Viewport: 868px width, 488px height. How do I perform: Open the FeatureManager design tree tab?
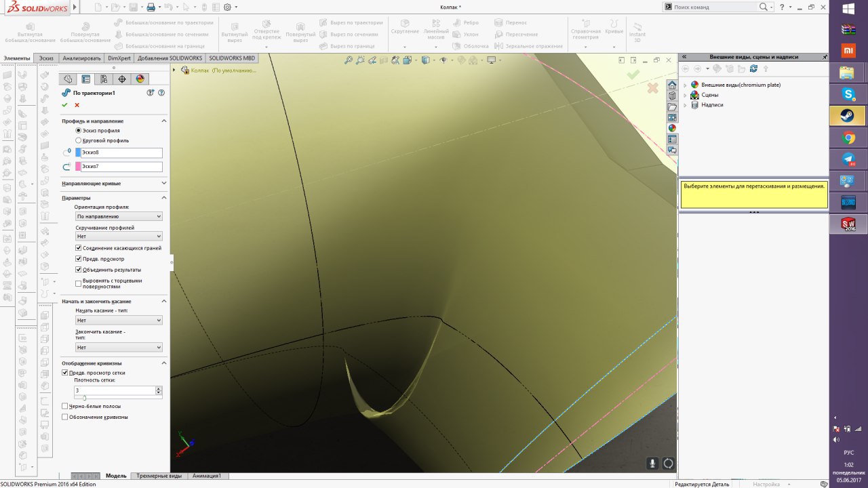68,79
